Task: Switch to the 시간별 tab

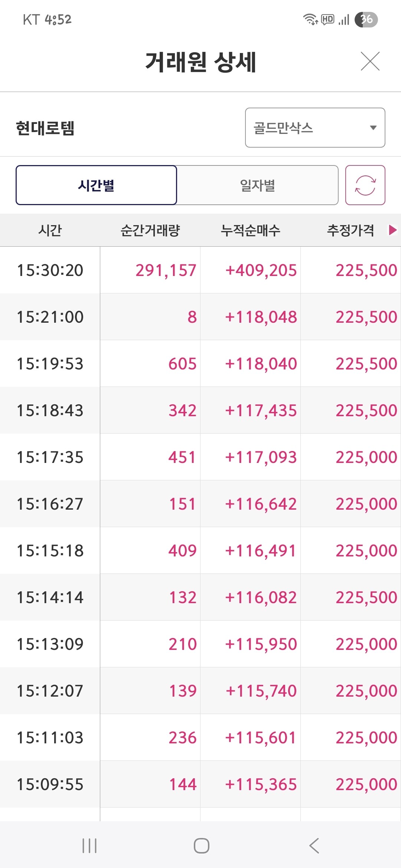Action: [x=96, y=185]
